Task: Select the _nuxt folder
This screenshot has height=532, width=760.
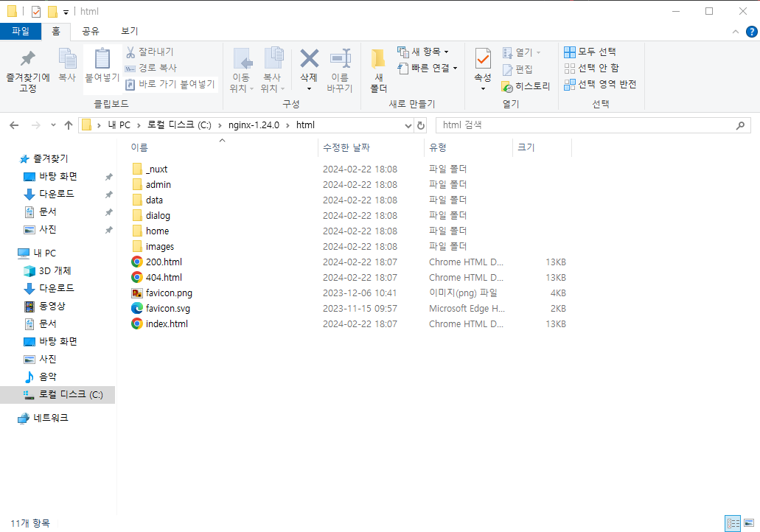Action: [x=156, y=169]
